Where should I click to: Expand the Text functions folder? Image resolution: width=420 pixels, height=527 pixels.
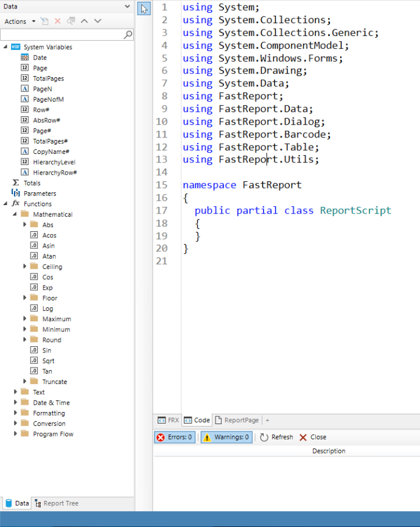(15, 392)
